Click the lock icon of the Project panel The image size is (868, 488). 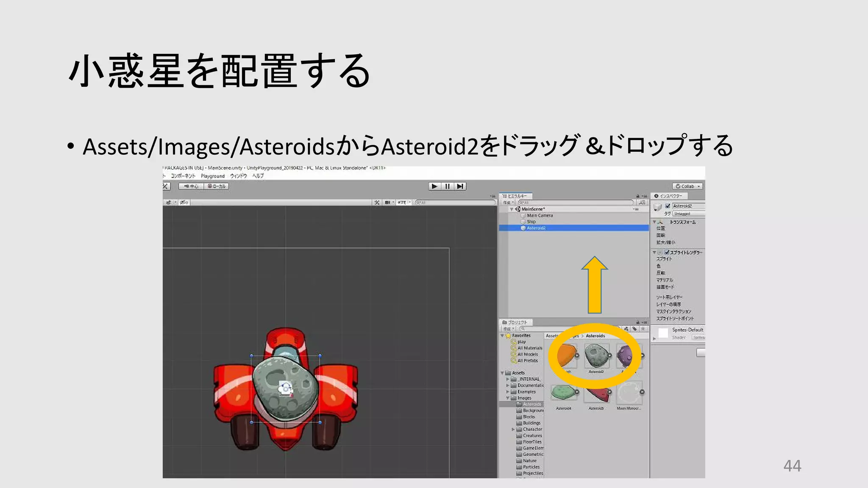(x=637, y=322)
